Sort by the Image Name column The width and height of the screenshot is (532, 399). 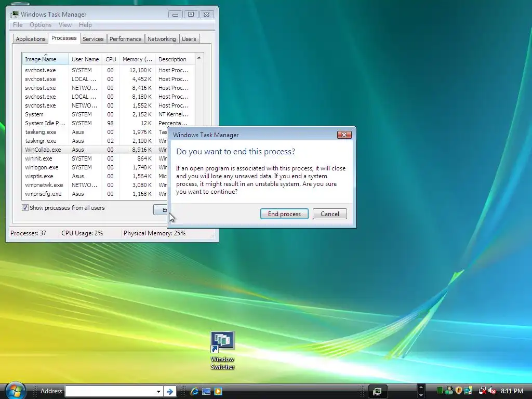[45, 59]
